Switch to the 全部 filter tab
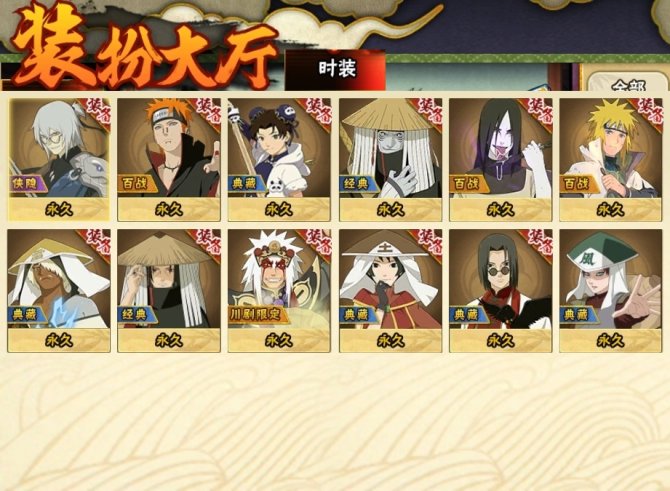The image size is (670, 491). pyautogui.click(x=628, y=84)
